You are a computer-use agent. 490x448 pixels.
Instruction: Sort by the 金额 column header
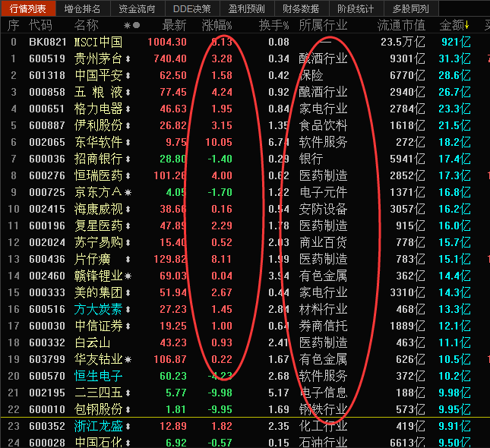tap(451, 25)
